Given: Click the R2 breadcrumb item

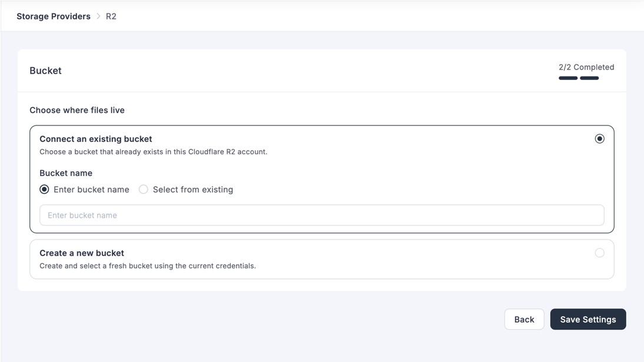Looking at the screenshot, I should (111, 16).
